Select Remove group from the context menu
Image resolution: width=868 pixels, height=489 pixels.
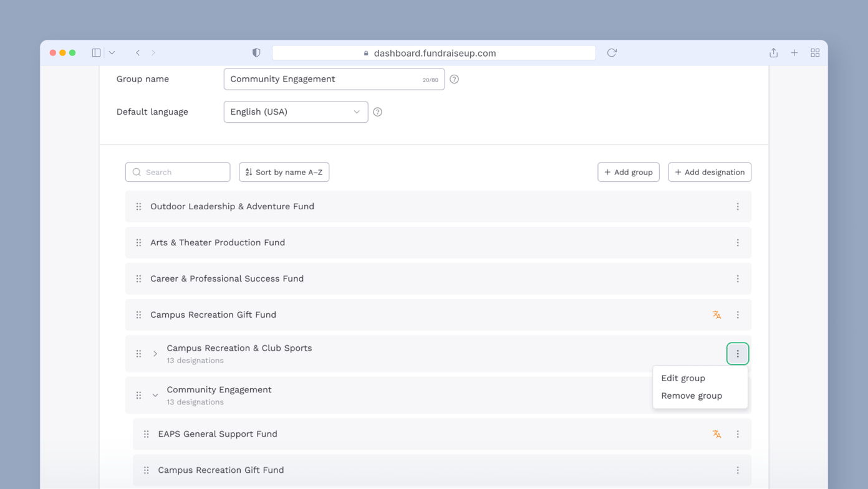pyautogui.click(x=692, y=396)
